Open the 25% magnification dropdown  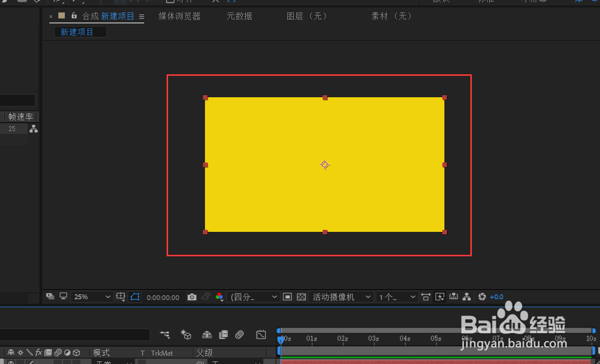[x=92, y=297]
